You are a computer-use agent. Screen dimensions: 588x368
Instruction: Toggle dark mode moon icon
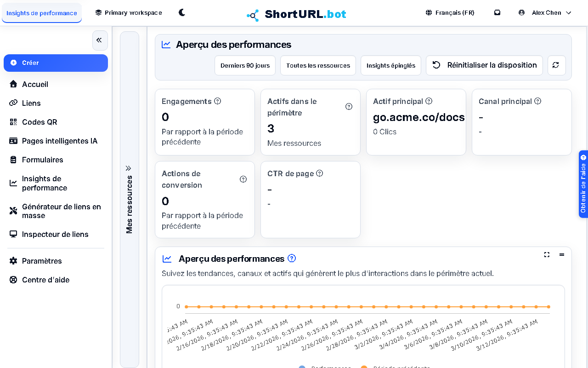pyautogui.click(x=182, y=12)
